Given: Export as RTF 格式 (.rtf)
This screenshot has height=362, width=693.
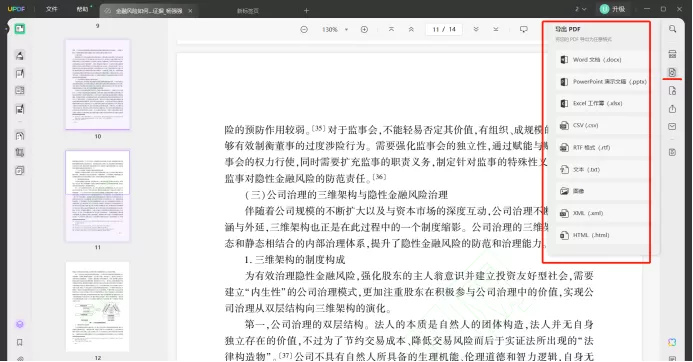Looking at the screenshot, I should pos(601,148).
